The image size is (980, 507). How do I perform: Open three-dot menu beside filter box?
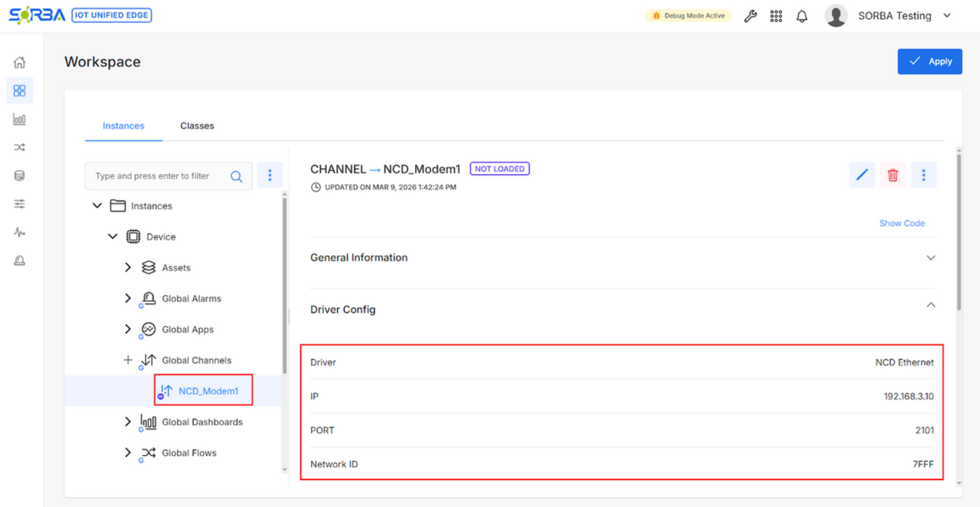point(270,176)
